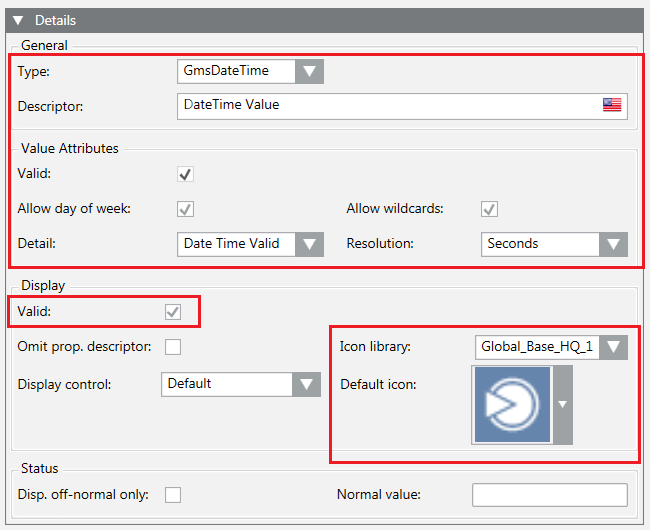Toggle the Allow wildcards checkbox
Screen dimensions: 650x530
[490, 209]
